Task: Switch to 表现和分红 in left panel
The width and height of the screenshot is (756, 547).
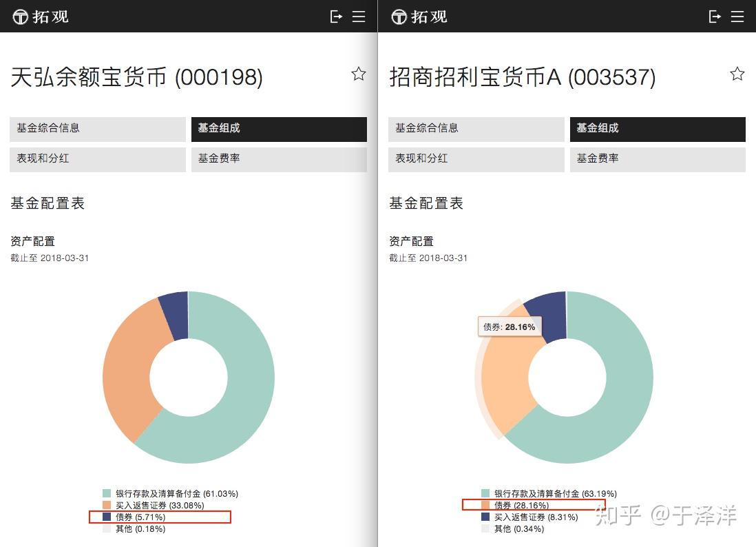Action: point(97,159)
